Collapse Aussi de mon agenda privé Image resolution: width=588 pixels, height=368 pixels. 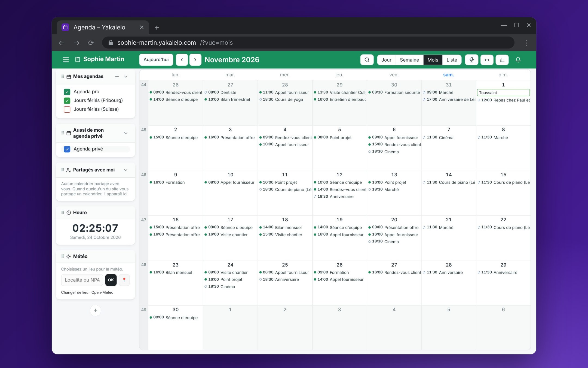[x=126, y=133]
